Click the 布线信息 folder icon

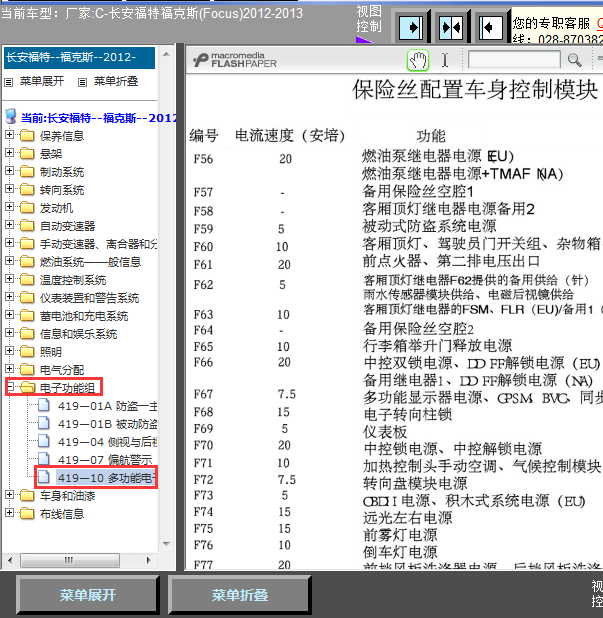pyautogui.click(x=27, y=513)
